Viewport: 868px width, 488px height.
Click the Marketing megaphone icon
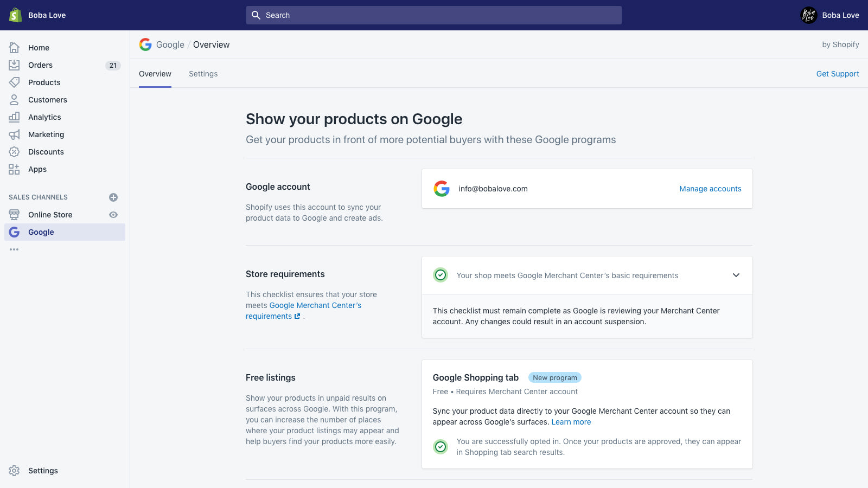click(x=14, y=134)
